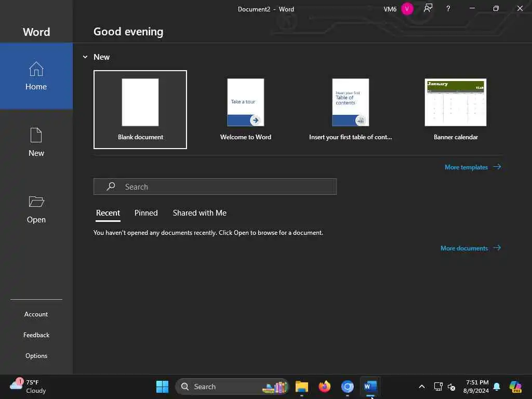Collapse the New templates section chevron
This screenshot has width=532, height=399.
[85, 57]
